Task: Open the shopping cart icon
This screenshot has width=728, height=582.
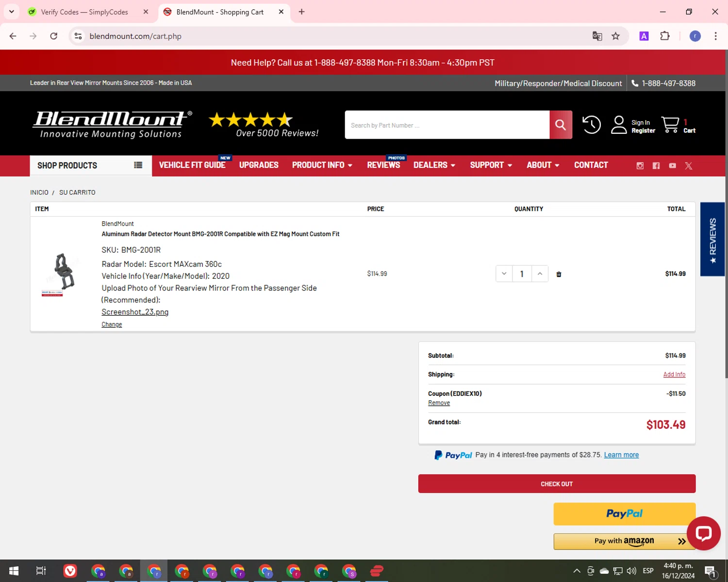Action: (670, 125)
